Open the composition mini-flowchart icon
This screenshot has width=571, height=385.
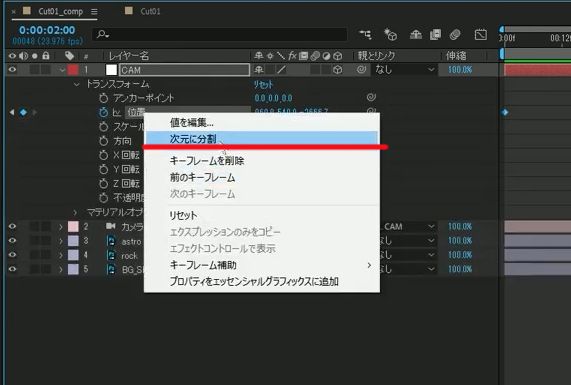click(x=365, y=35)
